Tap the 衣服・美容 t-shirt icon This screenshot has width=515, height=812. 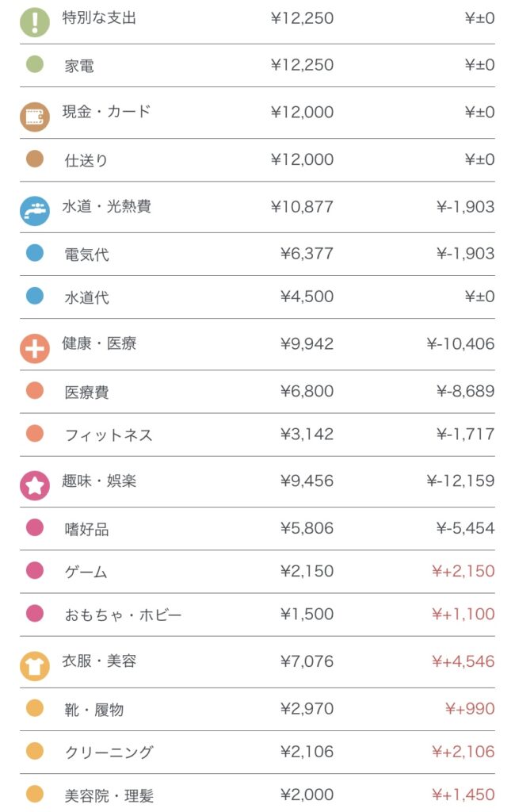(x=34, y=665)
